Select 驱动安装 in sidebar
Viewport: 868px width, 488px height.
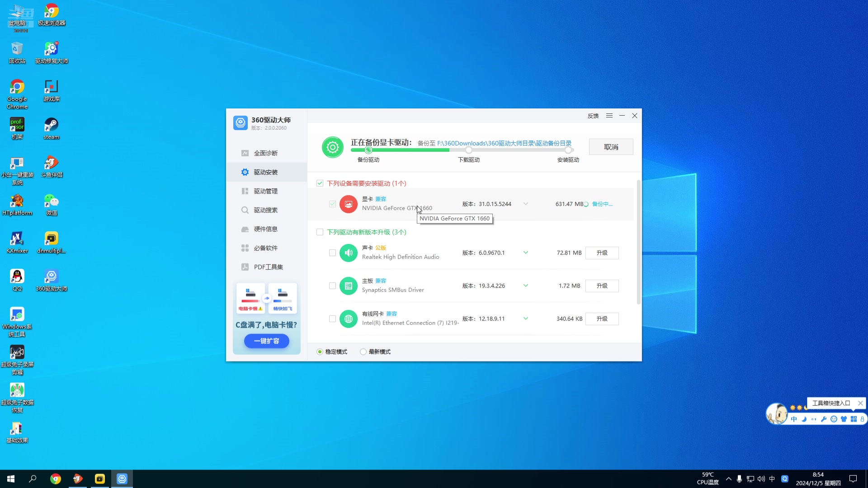coord(266,172)
